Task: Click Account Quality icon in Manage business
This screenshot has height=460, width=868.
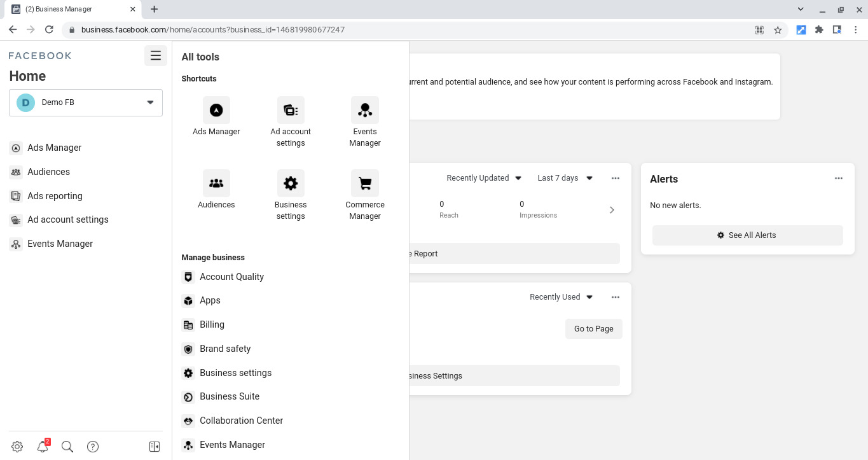Action: coord(188,277)
